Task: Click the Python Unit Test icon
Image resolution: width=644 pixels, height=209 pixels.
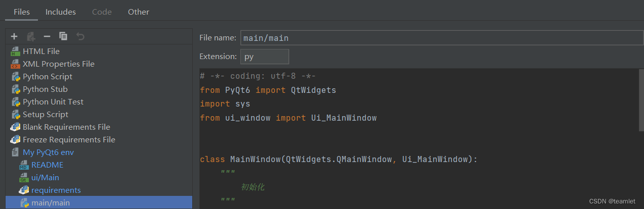Action: click(x=15, y=101)
